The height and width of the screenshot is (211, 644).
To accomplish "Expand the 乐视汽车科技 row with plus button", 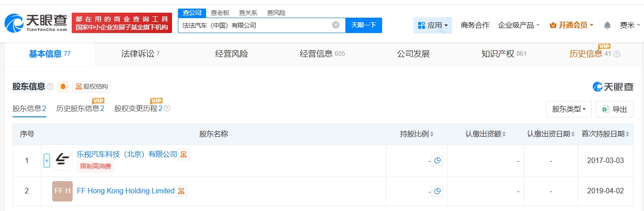I will [x=47, y=160].
